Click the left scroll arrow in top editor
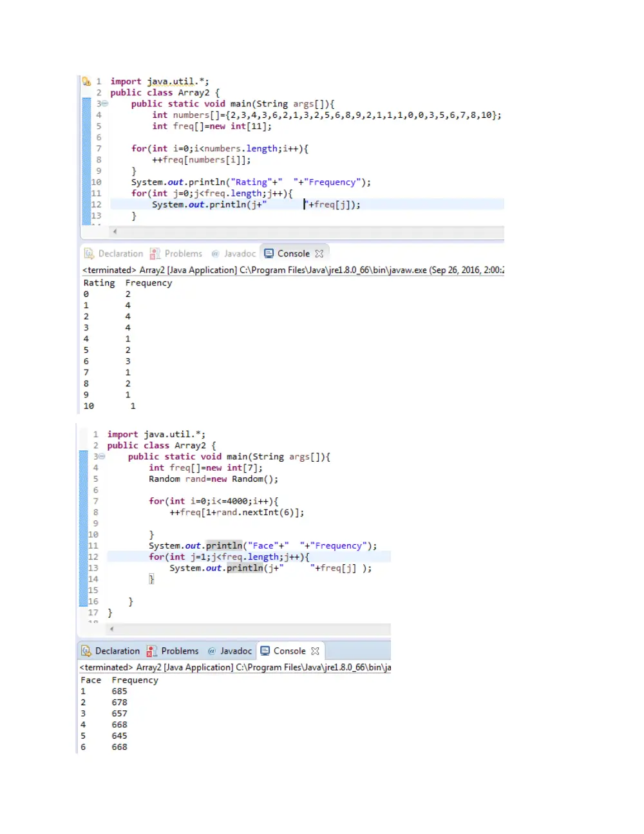This screenshot has width=644, height=834. click(115, 231)
